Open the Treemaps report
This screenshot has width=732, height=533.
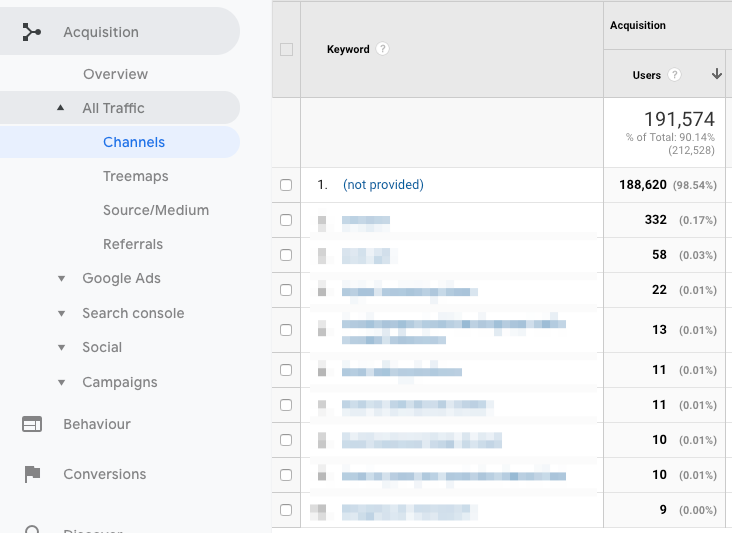[135, 176]
